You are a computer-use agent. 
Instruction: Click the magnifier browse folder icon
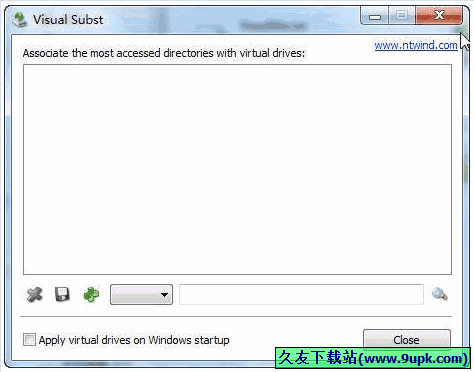(440, 294)
